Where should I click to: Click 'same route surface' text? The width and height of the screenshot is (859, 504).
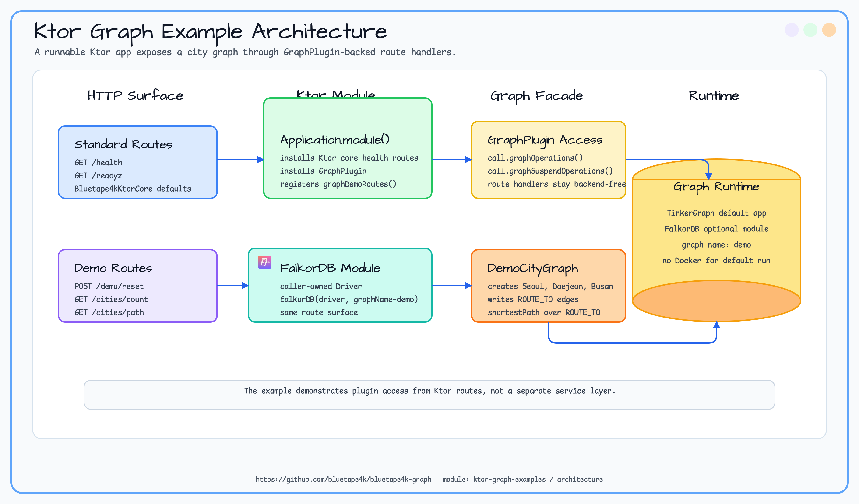click(x=319, y=312)
